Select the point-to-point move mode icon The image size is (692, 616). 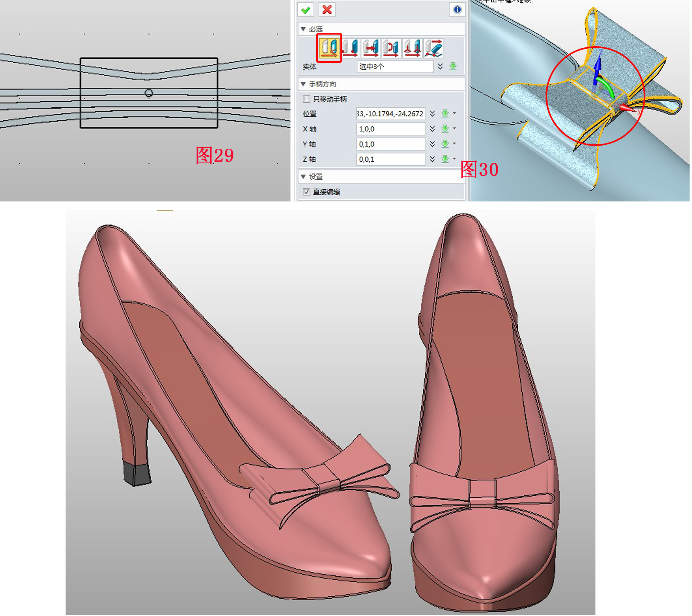350,48
